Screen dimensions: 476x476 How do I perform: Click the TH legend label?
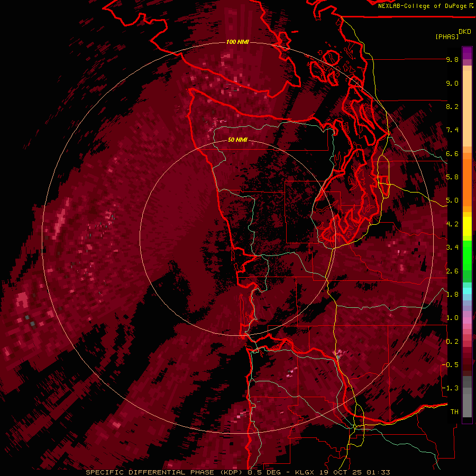454,411
